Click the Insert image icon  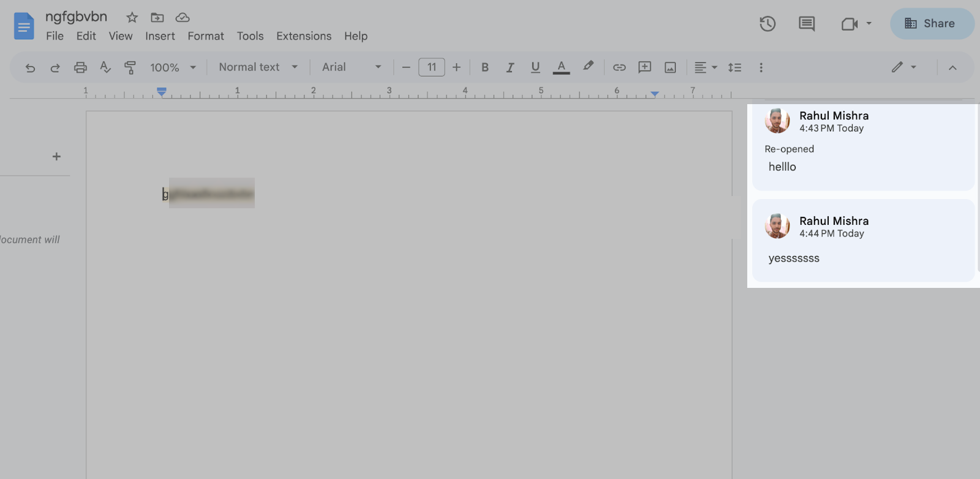[670, 67]
